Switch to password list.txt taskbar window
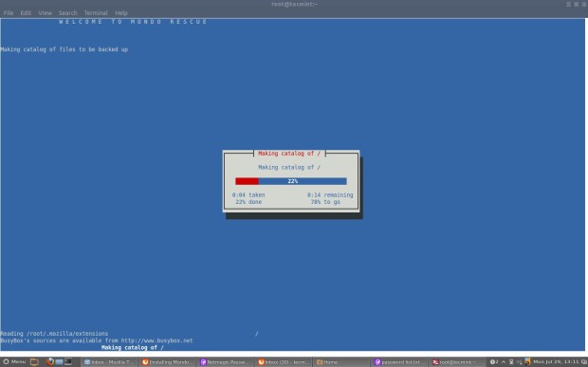 399,362
